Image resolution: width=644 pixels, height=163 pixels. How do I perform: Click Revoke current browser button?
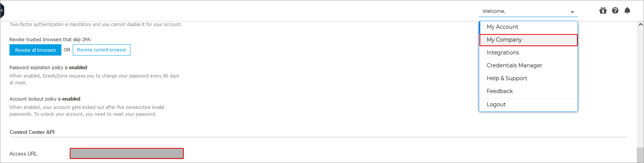coord(102,50)
